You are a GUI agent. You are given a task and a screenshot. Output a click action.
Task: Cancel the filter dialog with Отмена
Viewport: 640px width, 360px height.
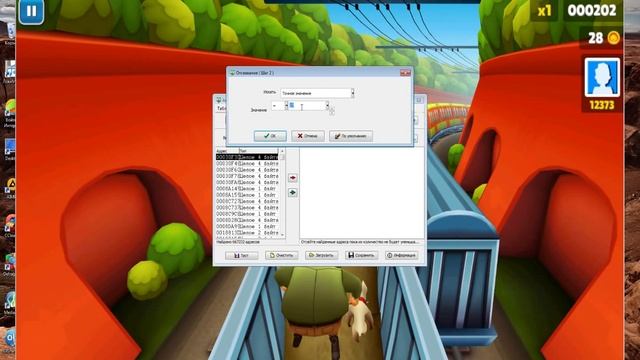(308, 136)
